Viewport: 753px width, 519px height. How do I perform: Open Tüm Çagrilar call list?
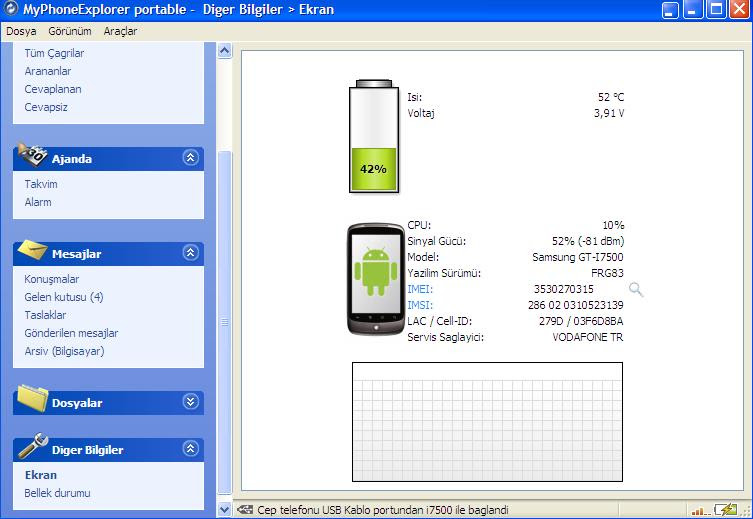(x=54, y=53)
